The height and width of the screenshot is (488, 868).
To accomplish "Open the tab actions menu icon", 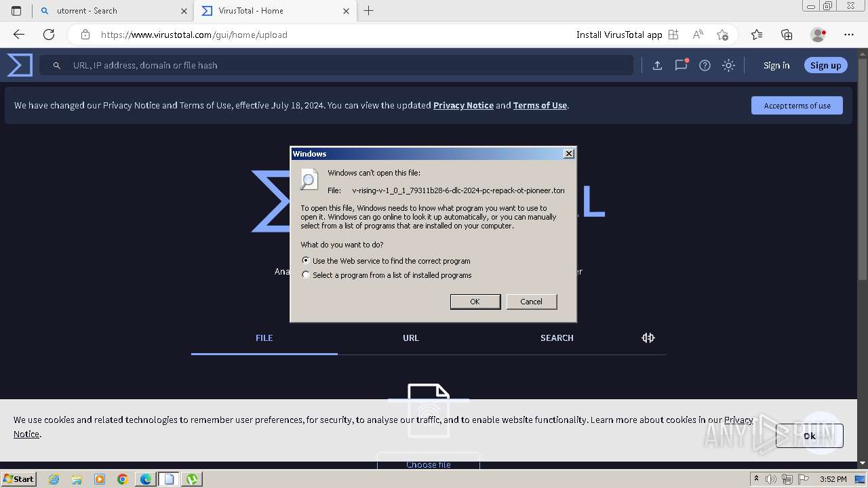I will (x=16, y=11).
